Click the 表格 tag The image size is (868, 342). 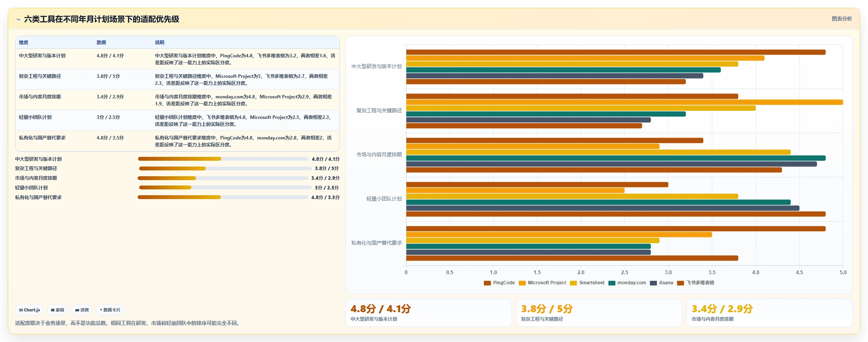pos(57,310)
